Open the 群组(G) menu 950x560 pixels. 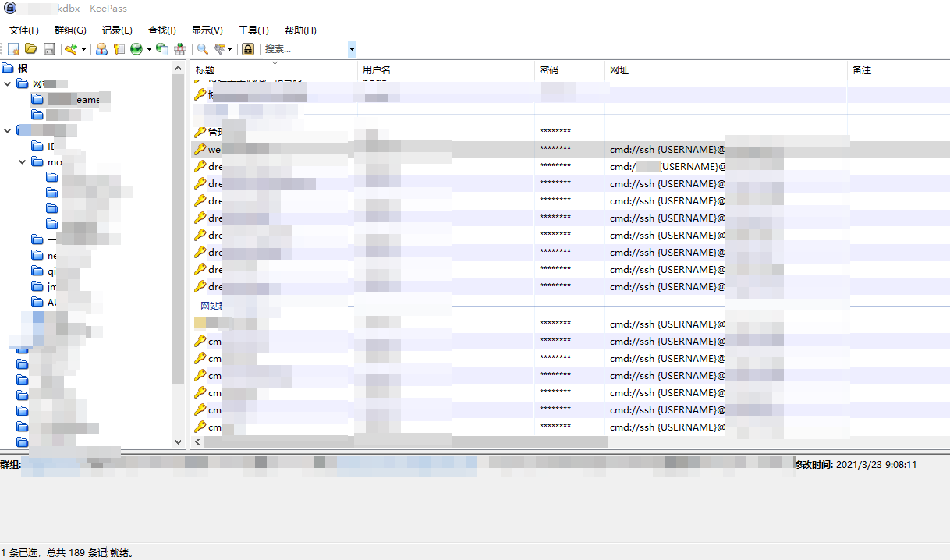(x=70, y=30)
